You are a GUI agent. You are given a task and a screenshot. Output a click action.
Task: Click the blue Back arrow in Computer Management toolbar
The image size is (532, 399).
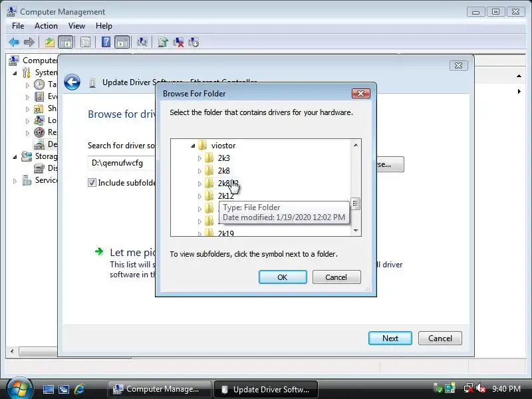(x=14, y=43)
